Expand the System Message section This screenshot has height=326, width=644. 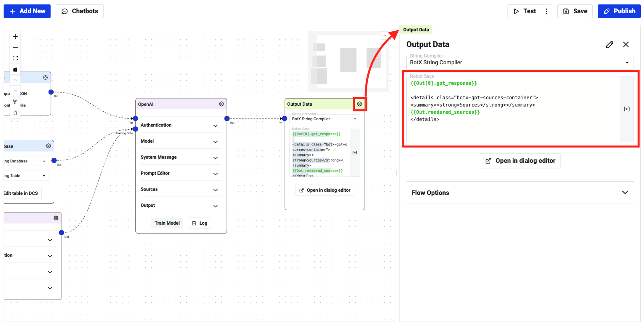pos(215,158)
